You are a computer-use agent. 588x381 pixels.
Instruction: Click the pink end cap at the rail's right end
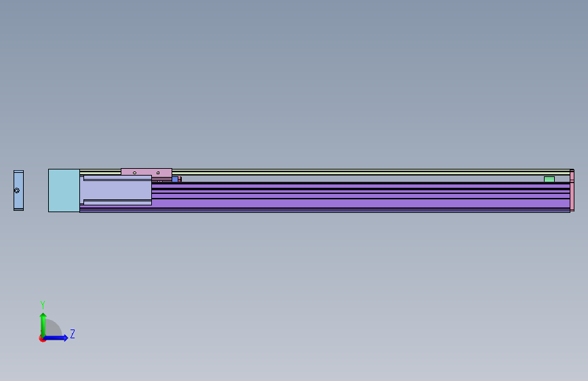(572, 190)
